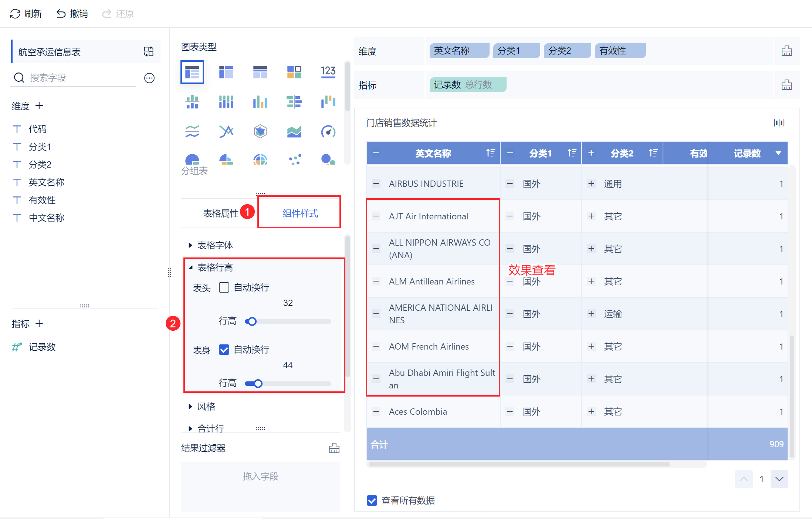Viewport: 812px width, 519px height.
Task: Select the gauge dashboard chart type
Action: click(x=328, y=131)
